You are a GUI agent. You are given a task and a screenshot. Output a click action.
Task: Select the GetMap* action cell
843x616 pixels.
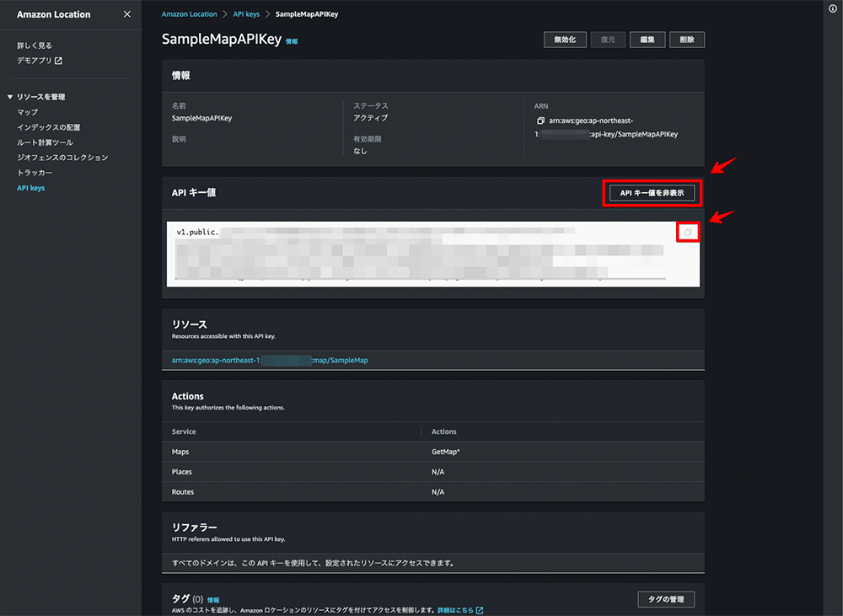point(446,452)
